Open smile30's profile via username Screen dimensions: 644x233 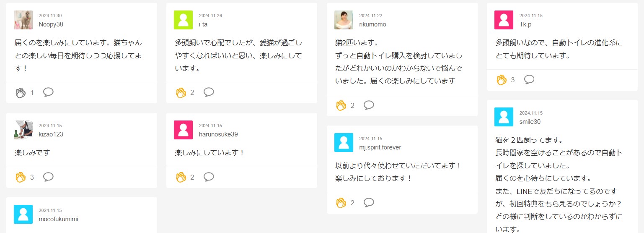(530, 122)
